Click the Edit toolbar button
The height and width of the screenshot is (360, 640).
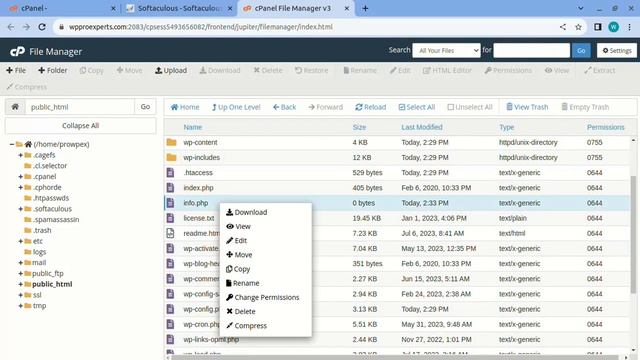click(400, 70)
